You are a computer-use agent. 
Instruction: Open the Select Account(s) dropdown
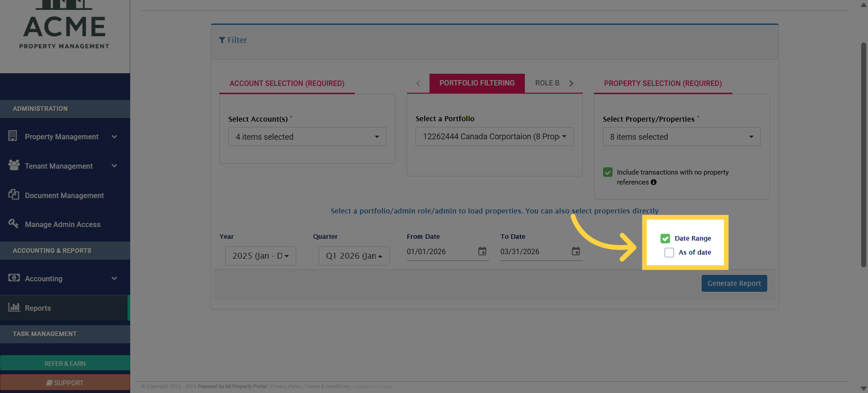(x=307, y=137)
